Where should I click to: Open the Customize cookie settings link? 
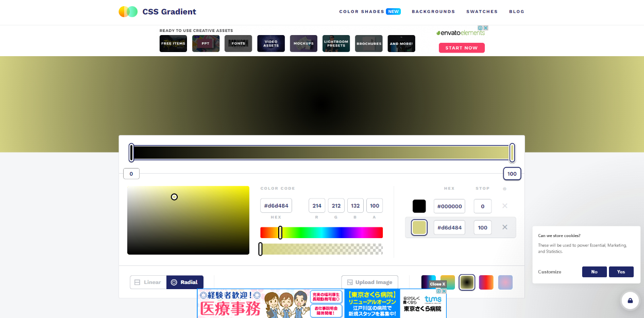[550, 272]
